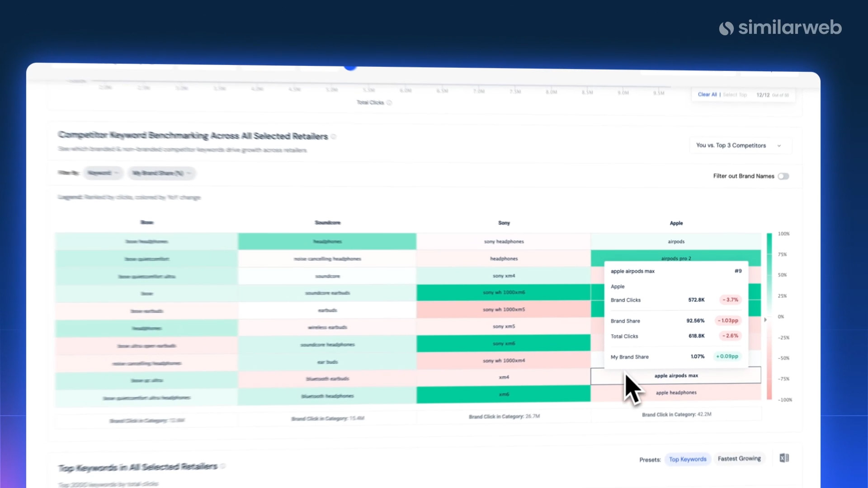Click info icon beside Top Keywords heading

[x=223, y=466]
